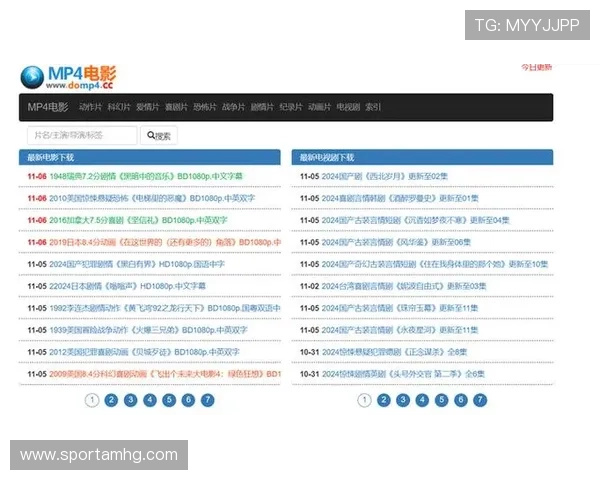Go to page 3 under 最新电影下载 list
The image size is (600, 480).
[130, 400]
